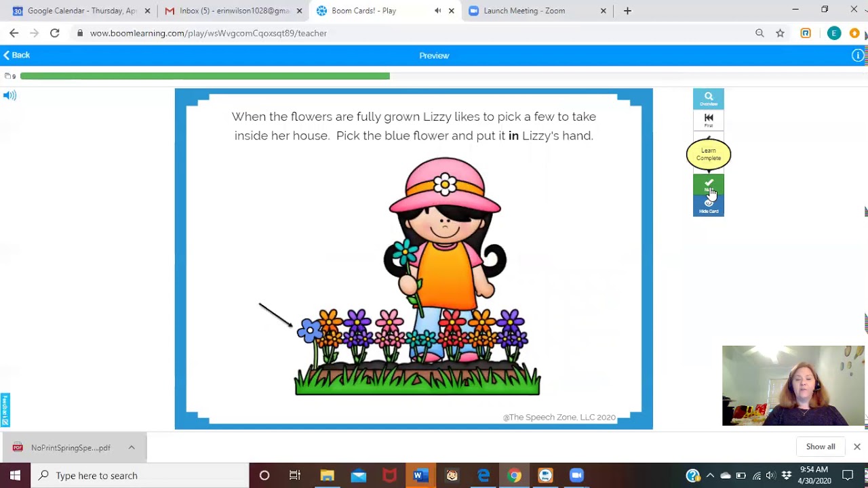Open the Overview magnifier button

(x=709, y=98)
